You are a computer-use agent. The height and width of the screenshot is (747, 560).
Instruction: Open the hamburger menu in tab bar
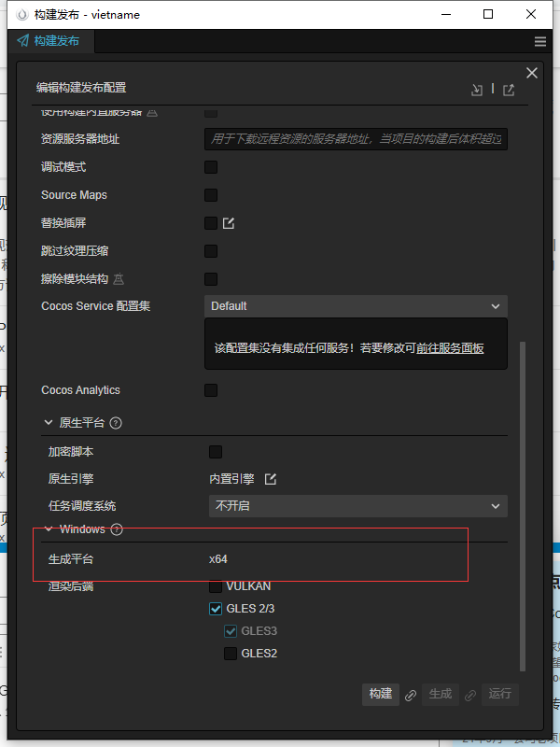click(540, 41)
